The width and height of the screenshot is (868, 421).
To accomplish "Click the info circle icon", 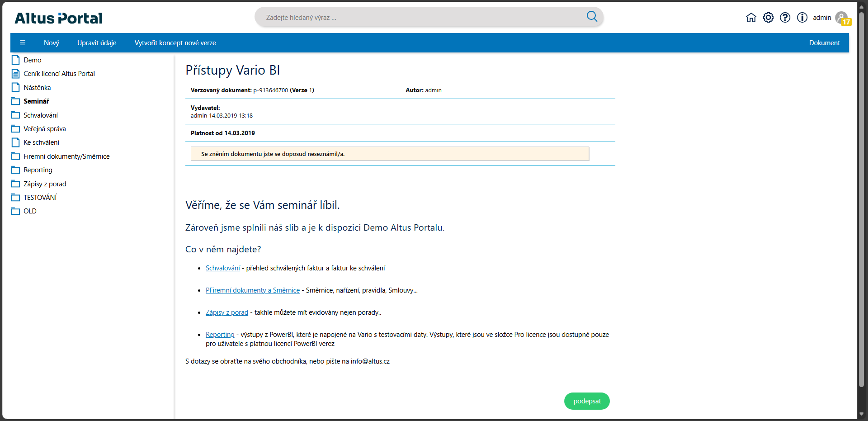I will point(802,18).
